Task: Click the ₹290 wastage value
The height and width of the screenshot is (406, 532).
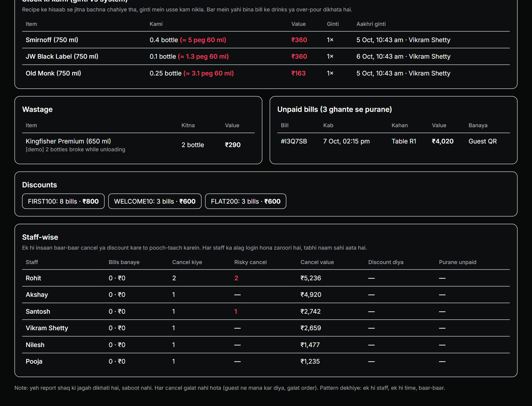Action: (233, 145)
